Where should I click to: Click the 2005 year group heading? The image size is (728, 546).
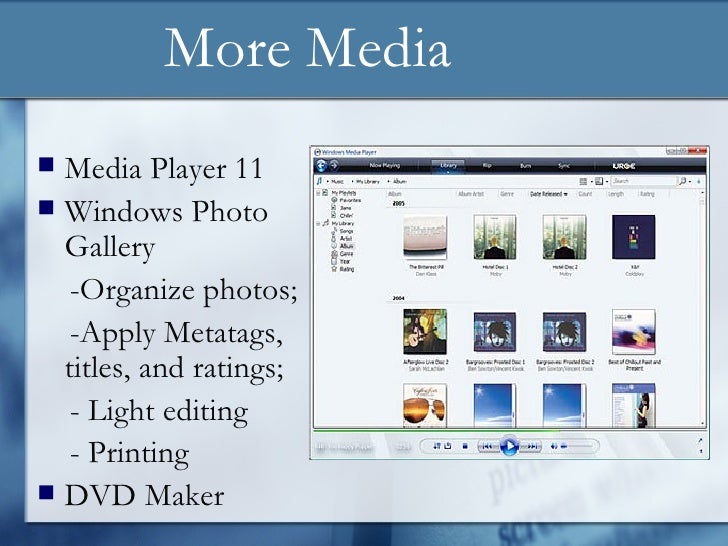[398, 204]
